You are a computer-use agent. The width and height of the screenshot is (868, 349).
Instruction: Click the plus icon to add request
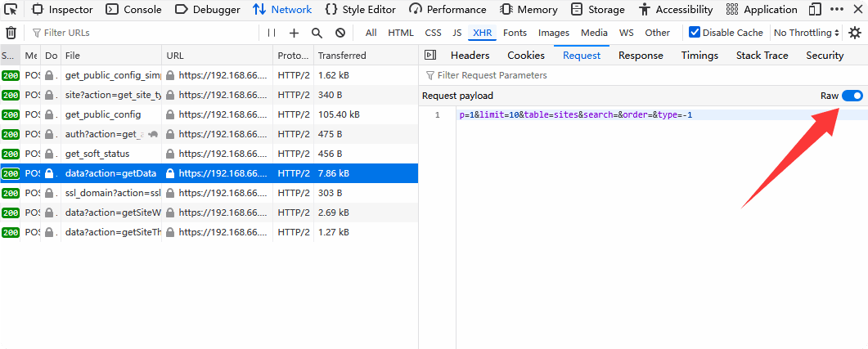tap(295, 33)
